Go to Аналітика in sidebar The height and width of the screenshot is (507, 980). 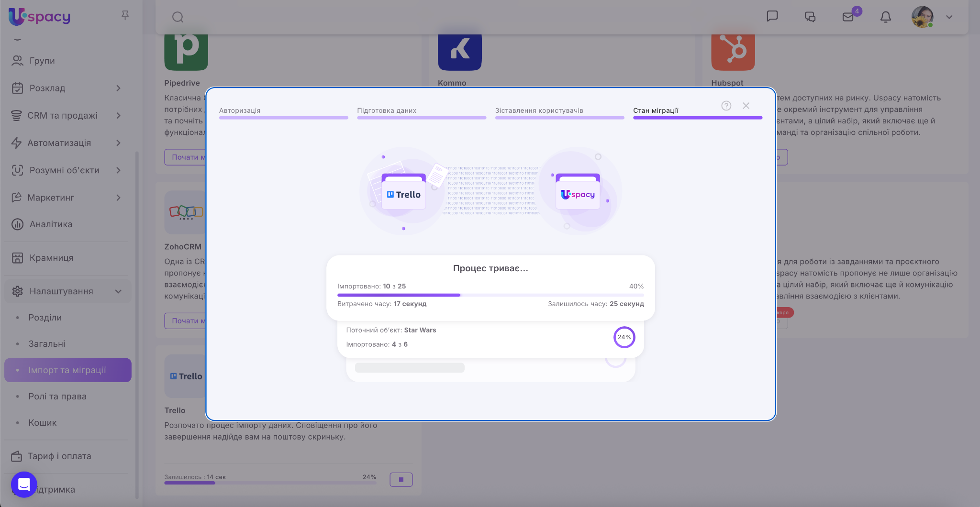tap(51, 224)
